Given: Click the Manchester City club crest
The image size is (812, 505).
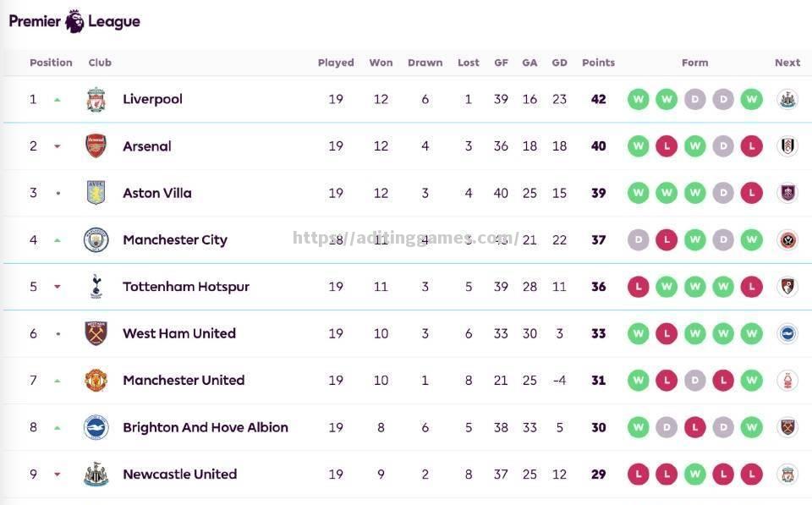Looking at the screenshot, I should pyautogui.click(x=96, y=240).
